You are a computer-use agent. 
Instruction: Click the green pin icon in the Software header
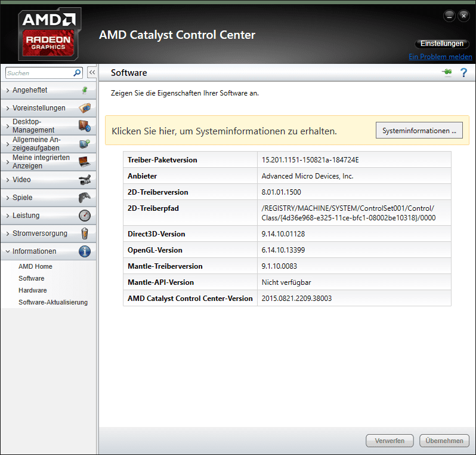pyautogui.click(x=447, y=72)
